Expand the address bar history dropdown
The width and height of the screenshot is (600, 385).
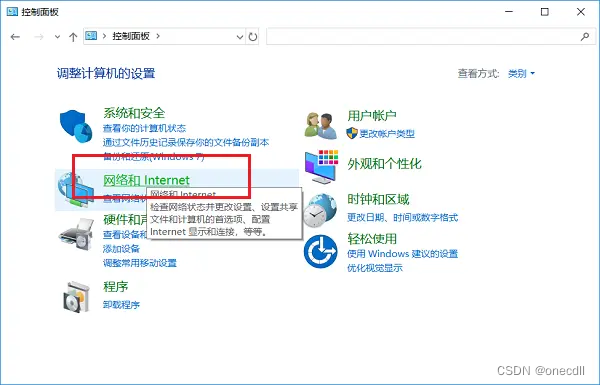click(240, 37)
